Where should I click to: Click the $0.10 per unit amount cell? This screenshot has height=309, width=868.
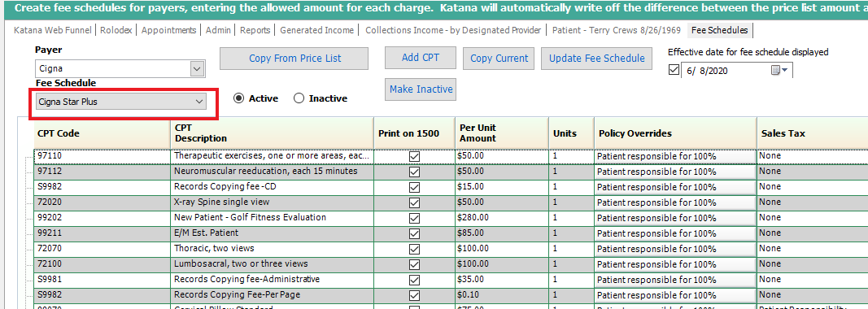(502, 295)
